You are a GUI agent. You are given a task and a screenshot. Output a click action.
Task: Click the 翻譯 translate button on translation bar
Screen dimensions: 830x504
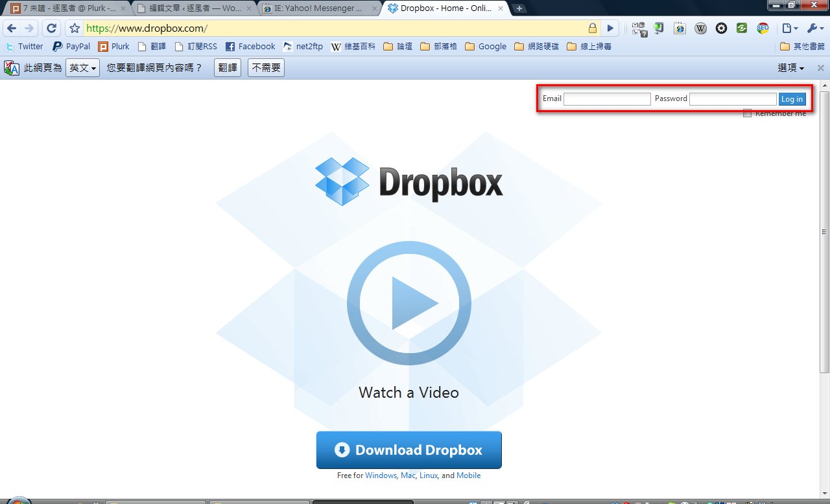[x=228, y=68]
